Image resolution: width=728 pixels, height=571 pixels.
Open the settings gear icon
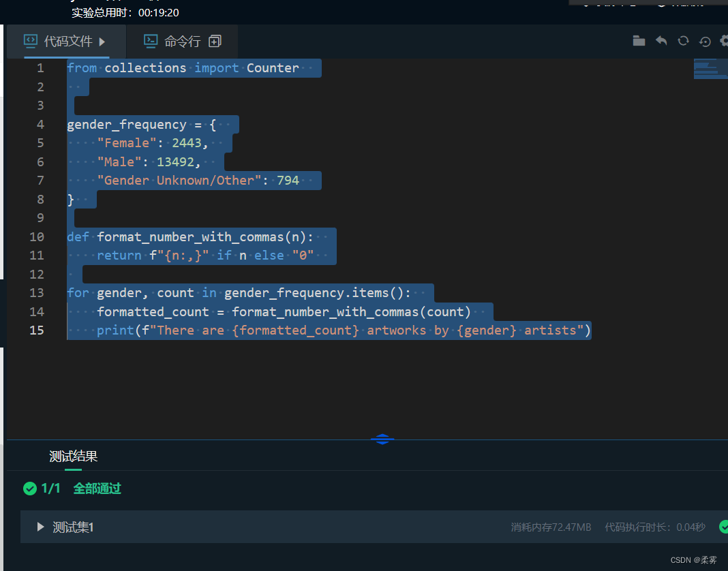click(725, 41)
